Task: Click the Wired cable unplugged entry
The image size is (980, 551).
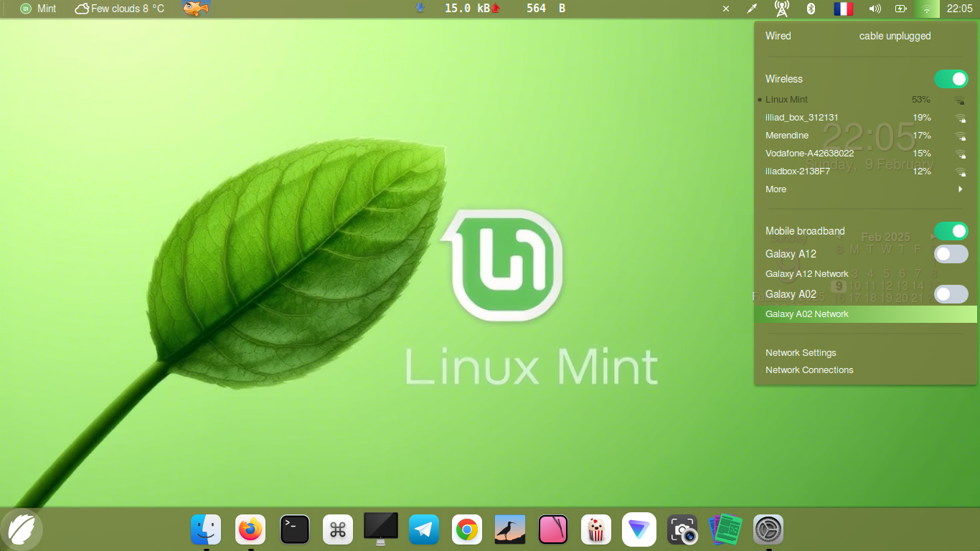Action: coord(866,36)
